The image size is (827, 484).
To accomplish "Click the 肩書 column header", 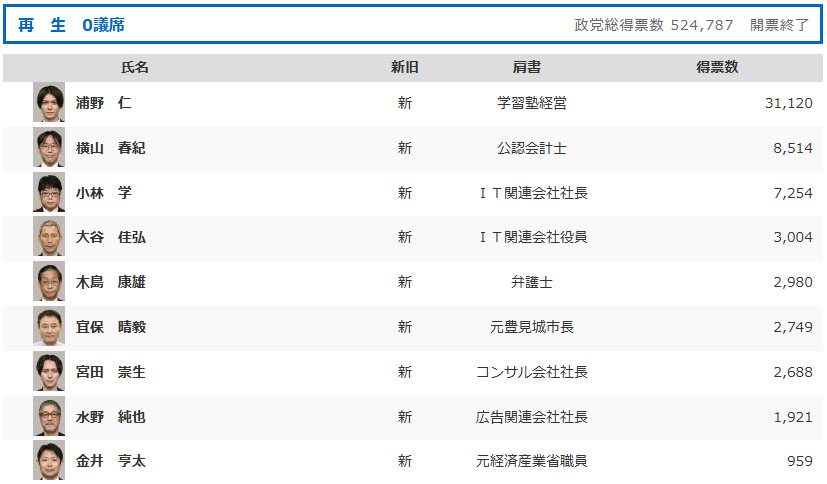I will pos(526,67).
